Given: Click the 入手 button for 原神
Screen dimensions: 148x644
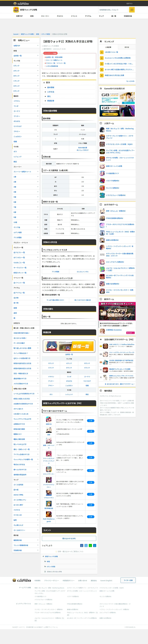Looking at the screenshot, I should [91, 431].
